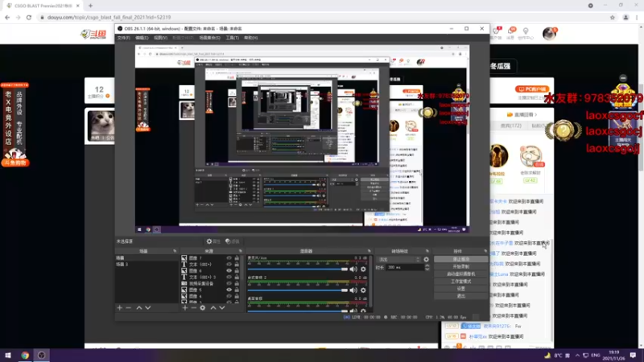
Task: Move source up in Sources panel
Action: (x=213, y=308)
